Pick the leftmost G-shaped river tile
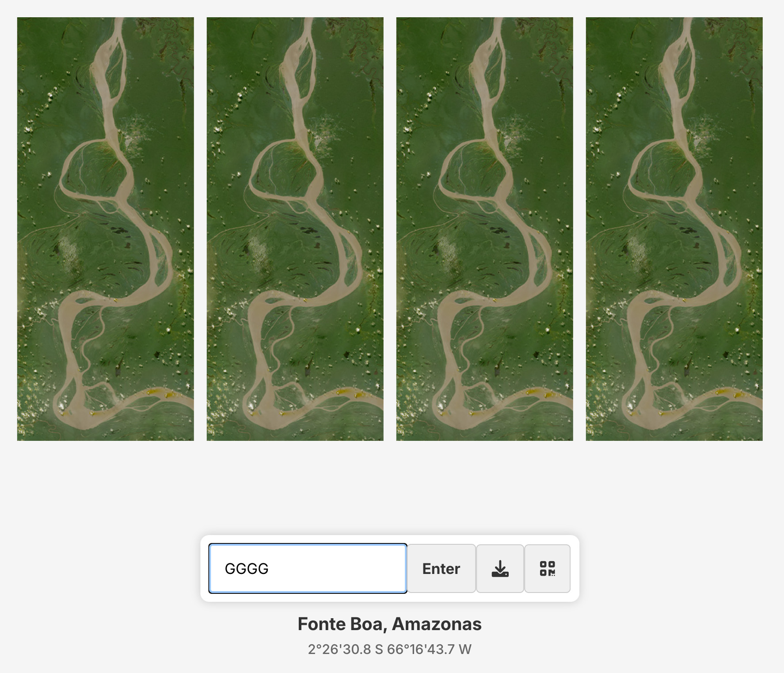This screenshot has width=784, height=673. coord(106,229)
